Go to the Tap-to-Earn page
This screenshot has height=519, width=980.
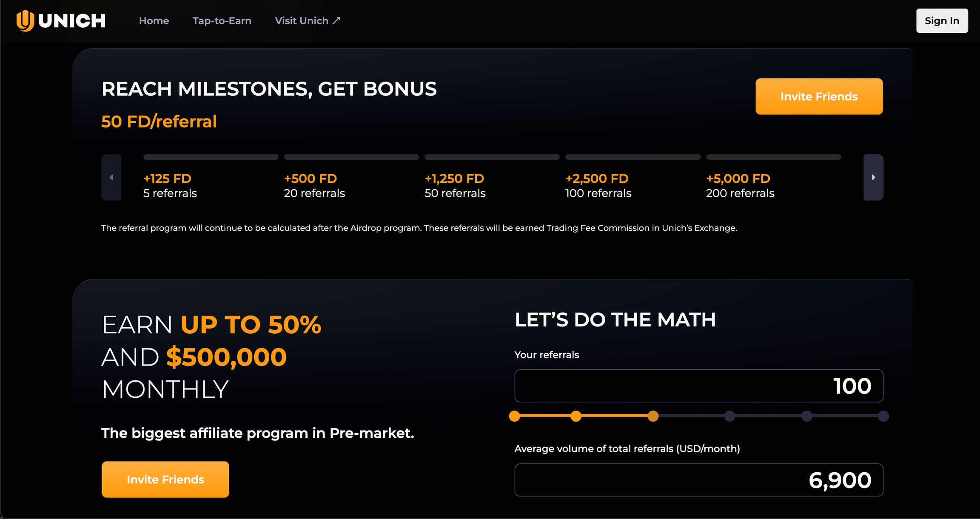222,21
